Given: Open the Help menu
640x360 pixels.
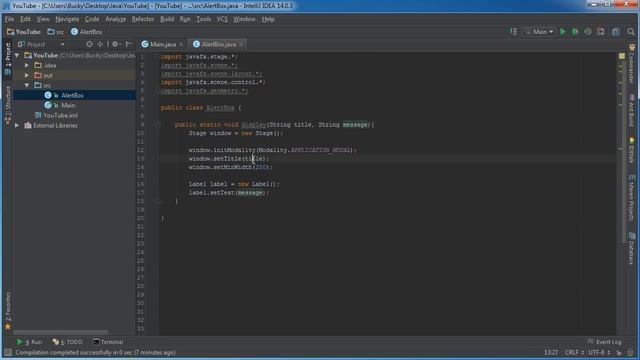Looking at the screenshot, I should tap(268, 19).
